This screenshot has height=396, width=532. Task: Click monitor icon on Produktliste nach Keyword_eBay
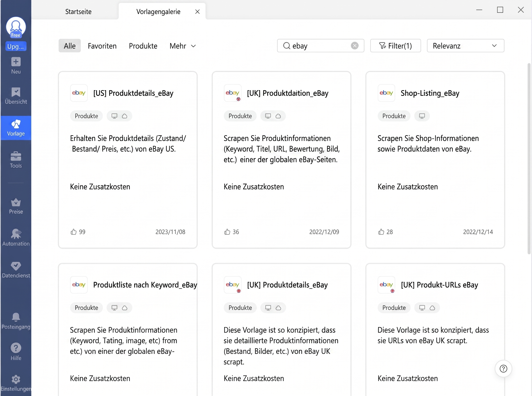coord(114,308)
